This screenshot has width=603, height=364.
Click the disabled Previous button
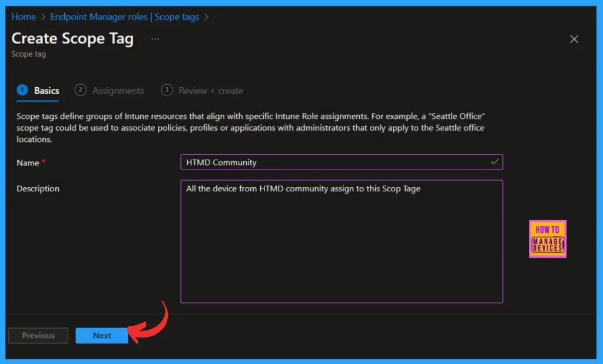click(x=38, y=336)
